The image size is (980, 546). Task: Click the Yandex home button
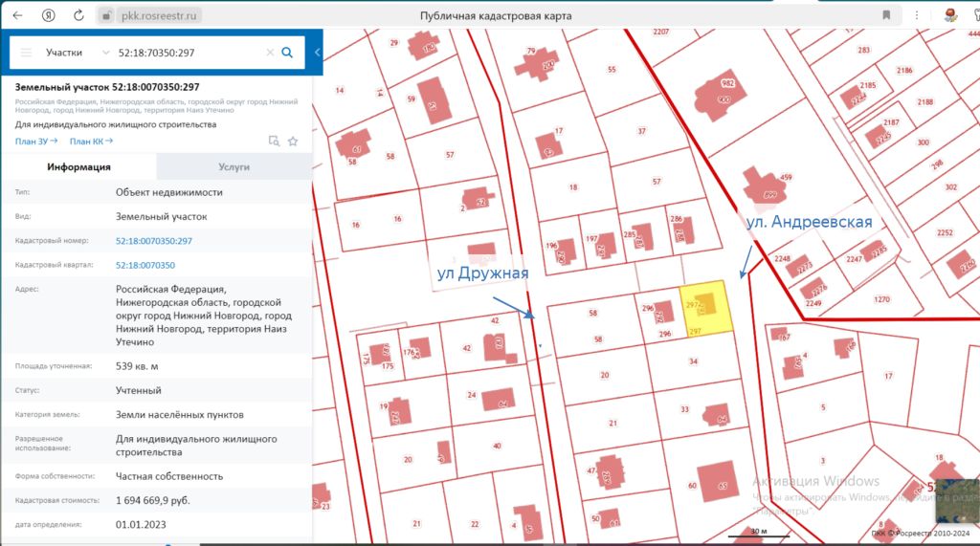click(48, 15)
